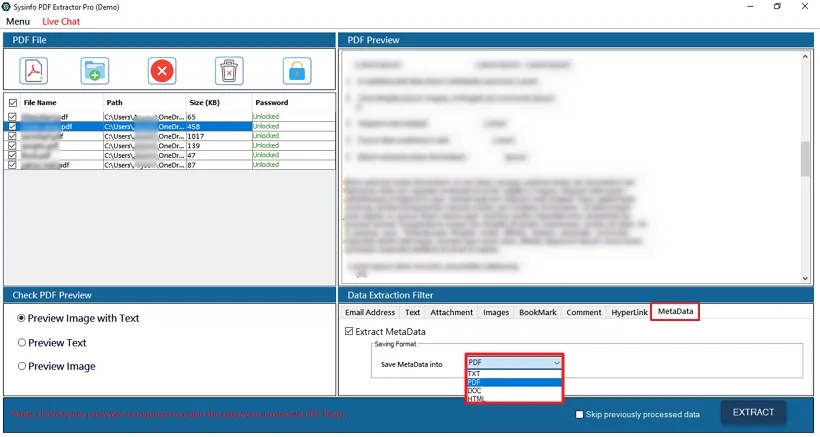Image resolution: width=820 pixels, height=437 pixels.
Task: Switch to the HyperLink tab
Action: pyautogui.click(x=629, y=312)
